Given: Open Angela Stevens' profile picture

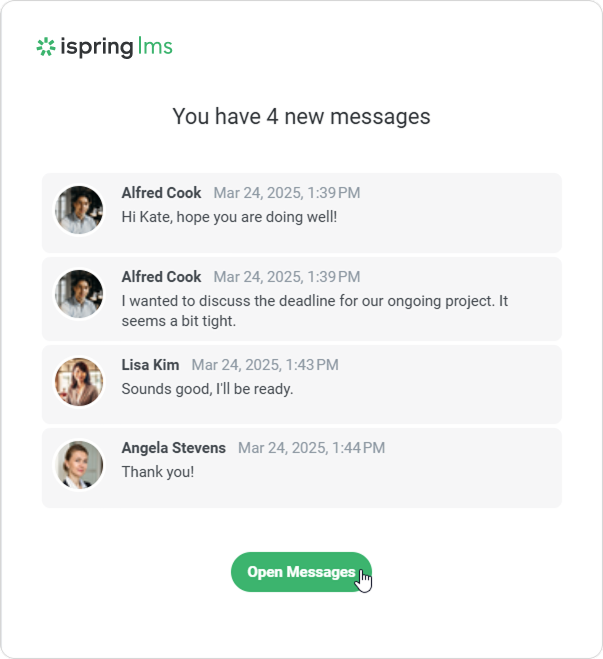Looking at the screenshot, I should pos(79,465).
